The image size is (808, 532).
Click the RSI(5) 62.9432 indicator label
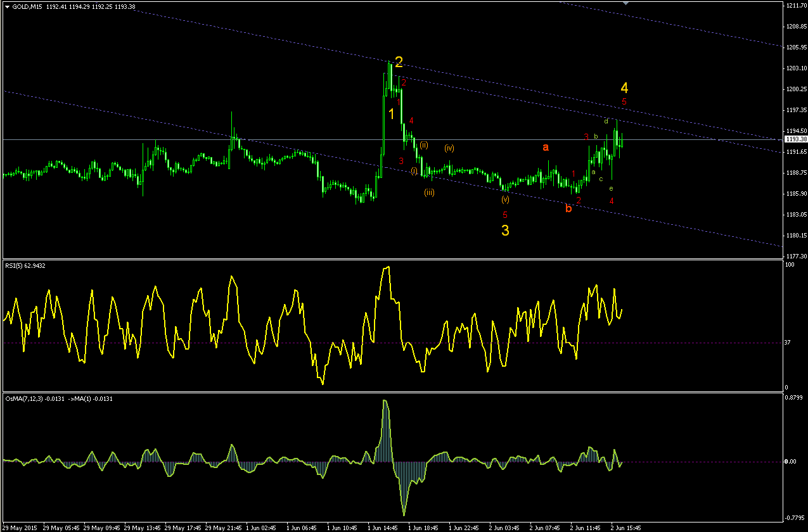[25, 265]
